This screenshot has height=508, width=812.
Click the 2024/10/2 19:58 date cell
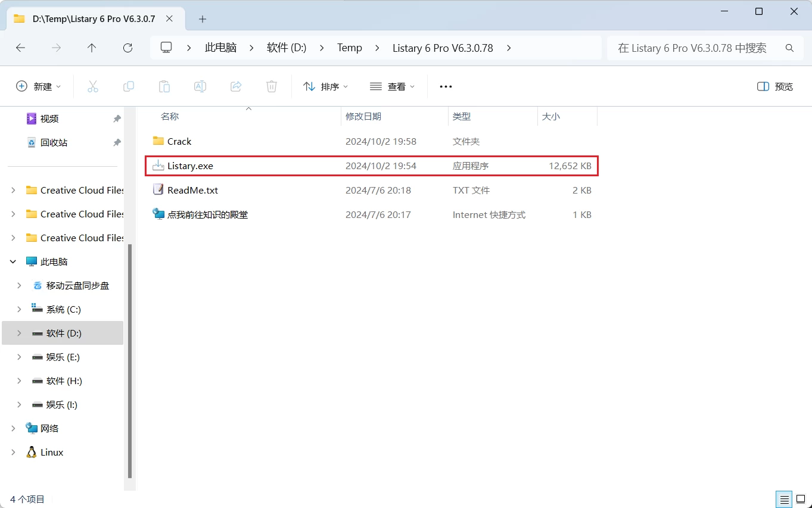381,141
